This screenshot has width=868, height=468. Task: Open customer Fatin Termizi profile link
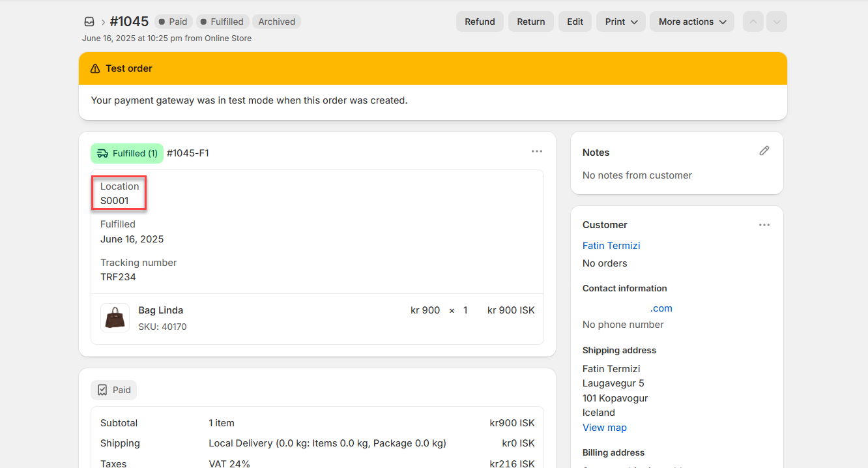[611, 246]
